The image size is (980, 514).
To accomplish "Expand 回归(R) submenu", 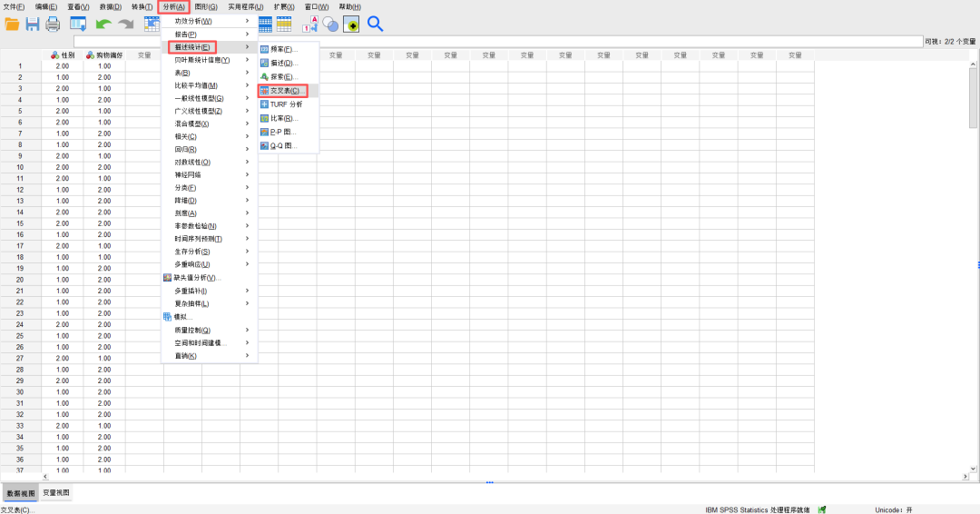I will (x=209, y=150).
